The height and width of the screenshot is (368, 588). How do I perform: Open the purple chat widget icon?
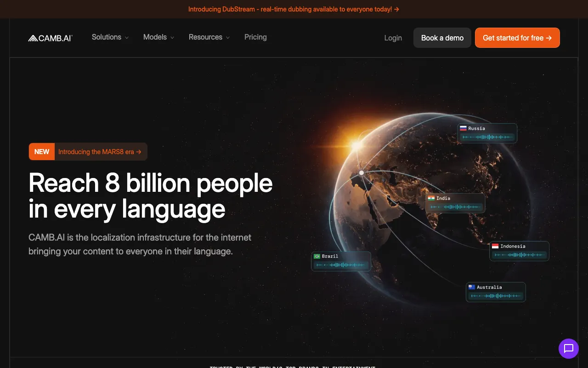point(569,348)
